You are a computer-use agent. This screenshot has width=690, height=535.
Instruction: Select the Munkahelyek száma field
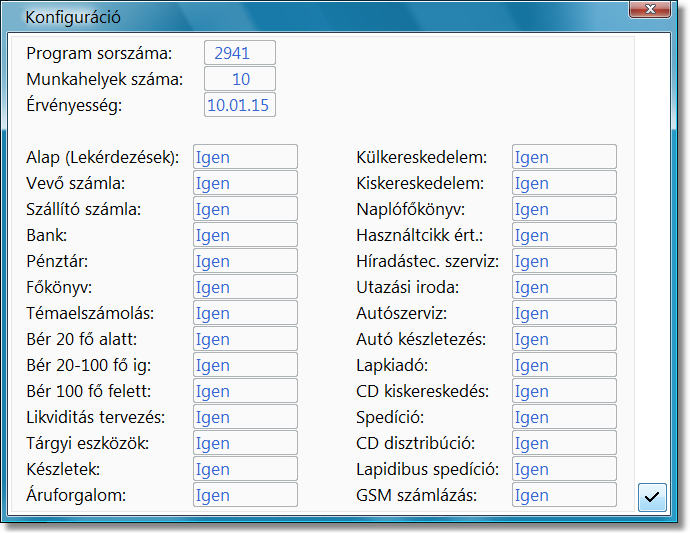click(x=240, y=79)
